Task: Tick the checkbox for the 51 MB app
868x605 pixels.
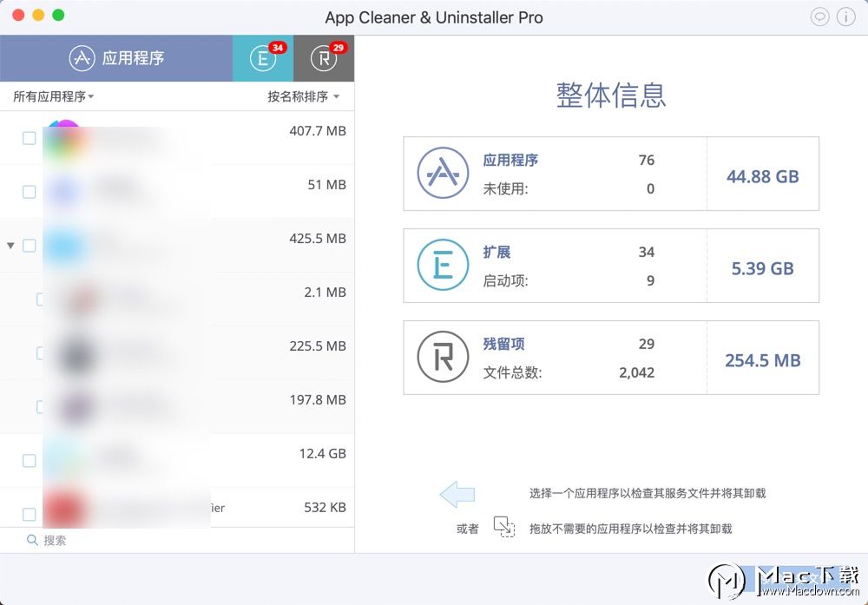Action: click(x=30, y=192)
